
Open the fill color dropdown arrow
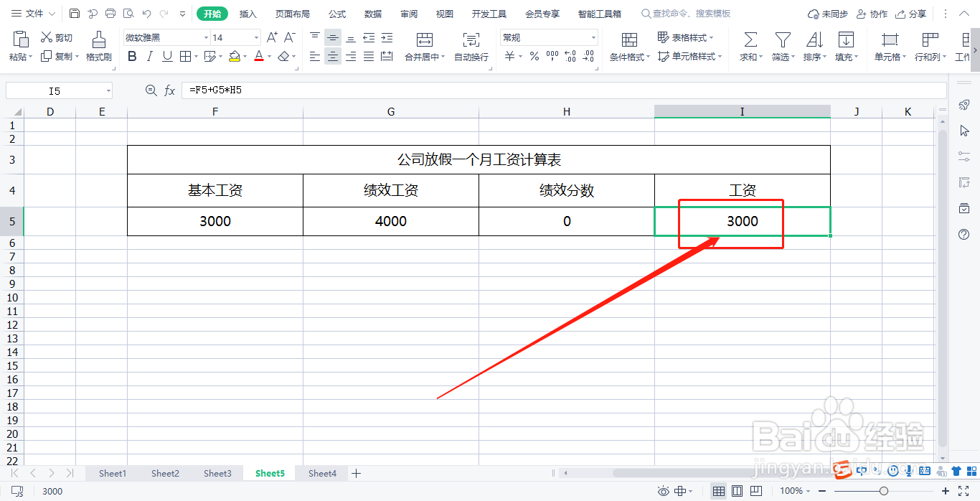pos(243,57)
